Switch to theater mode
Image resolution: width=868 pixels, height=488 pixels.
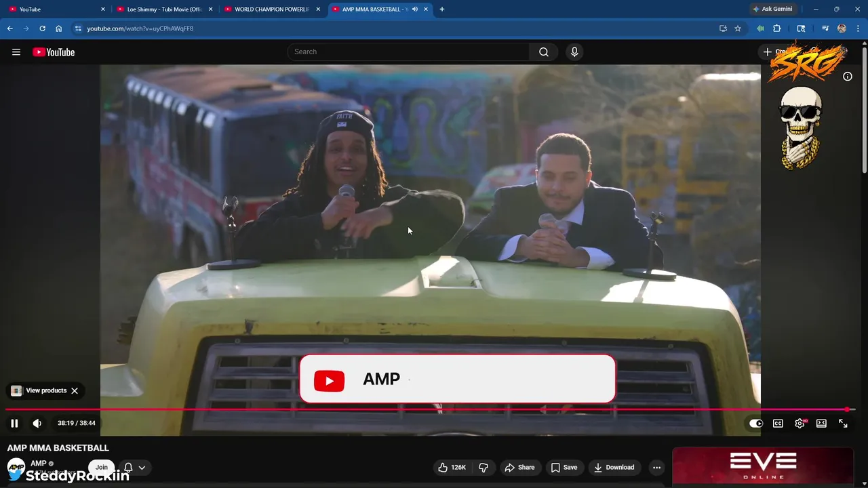tap(821, 424)
